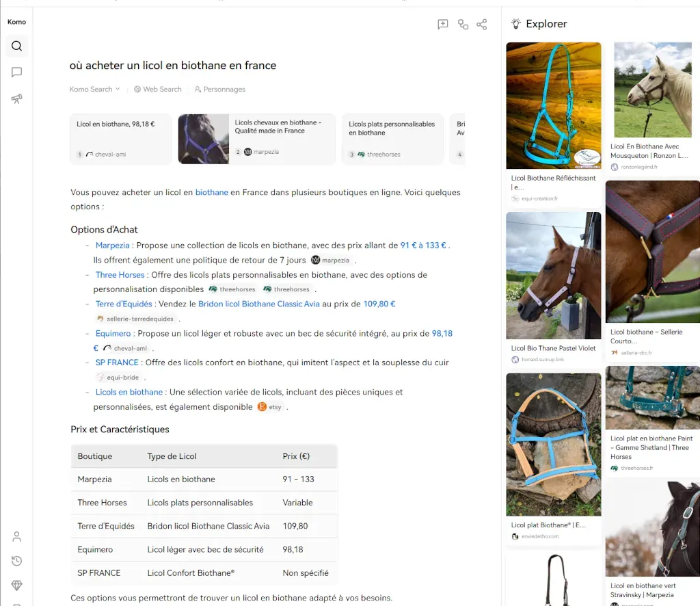The image size is (700, 606).
Task: Open 'Licol Biothane Réfléchissant' turquoise halter image
Action: tap(554, 105)
